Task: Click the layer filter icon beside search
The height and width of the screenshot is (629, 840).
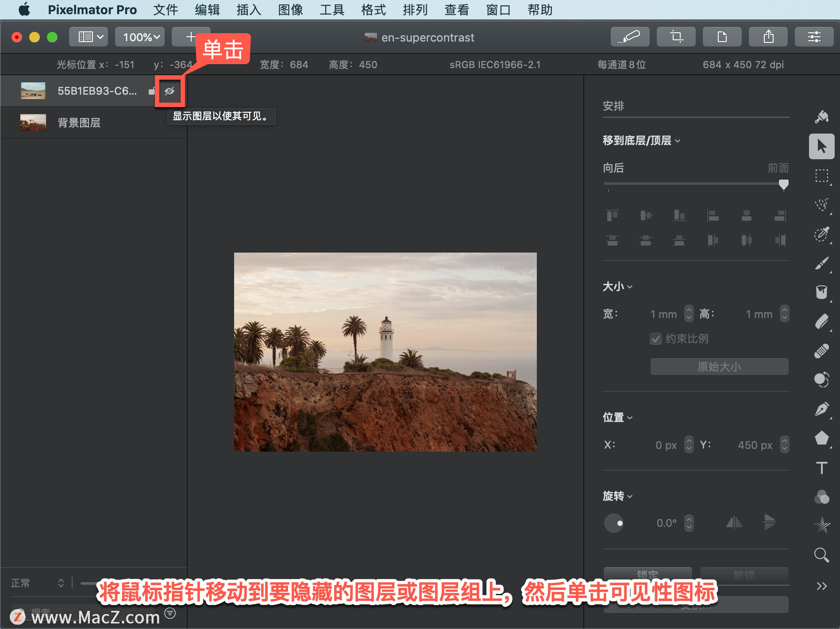Action: point(170,613)
